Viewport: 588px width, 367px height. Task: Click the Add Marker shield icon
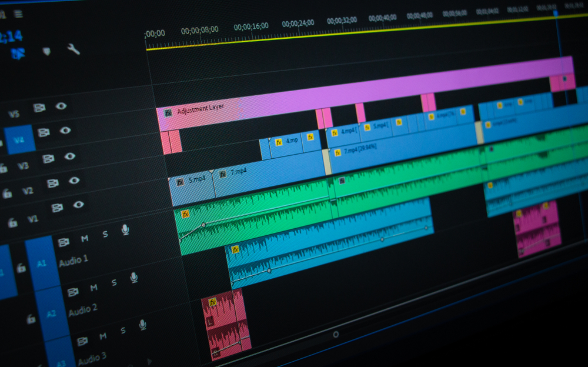point(46,51)
